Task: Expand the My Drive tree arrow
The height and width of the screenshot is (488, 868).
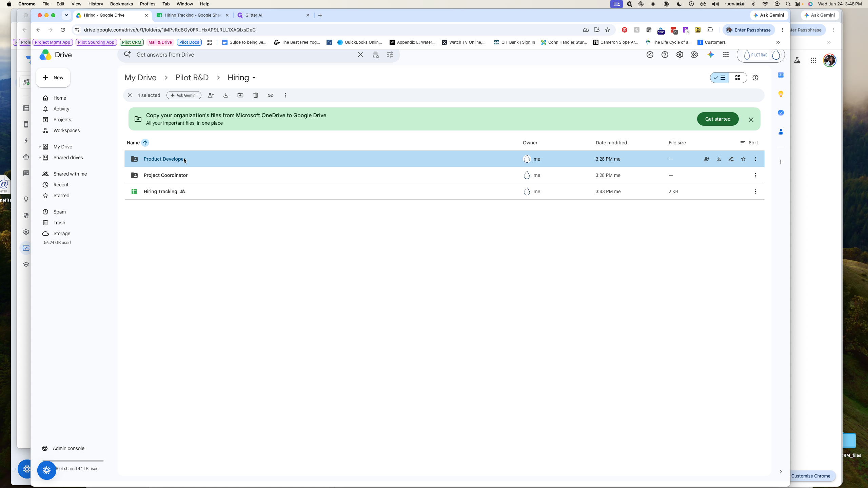Action: pyautogui.click(x=40, y=147)
